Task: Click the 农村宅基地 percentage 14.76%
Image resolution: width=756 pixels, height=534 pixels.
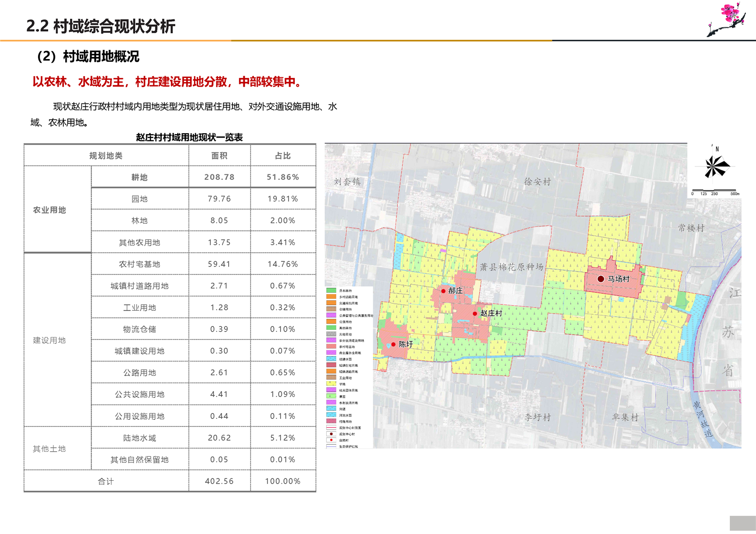Action: [x=282, y=264]
